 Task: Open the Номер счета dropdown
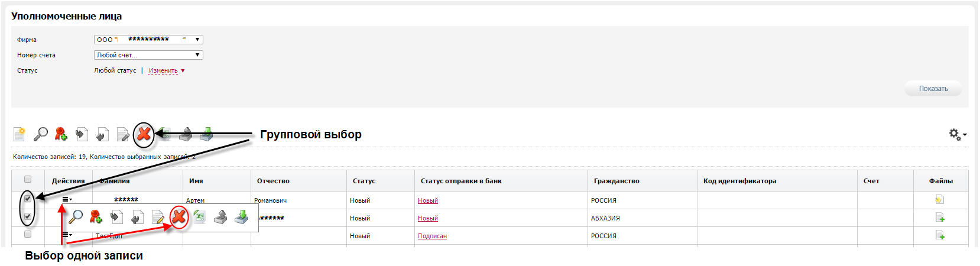click(x=148, y=55)
